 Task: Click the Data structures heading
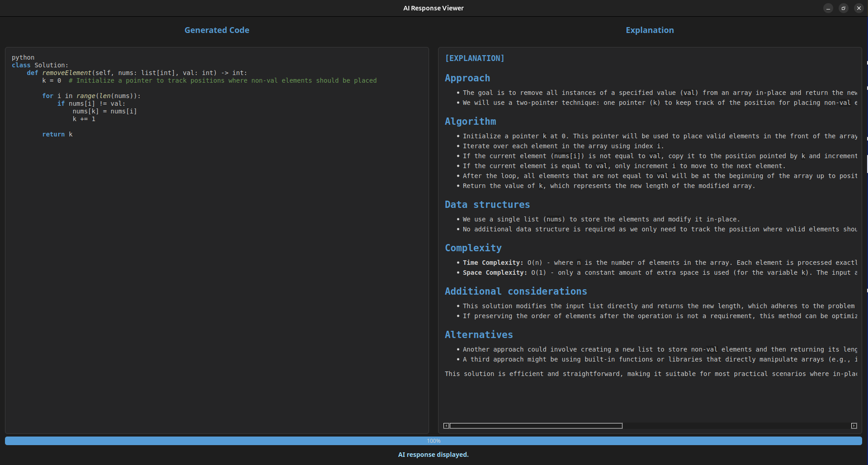coord(487,205)
